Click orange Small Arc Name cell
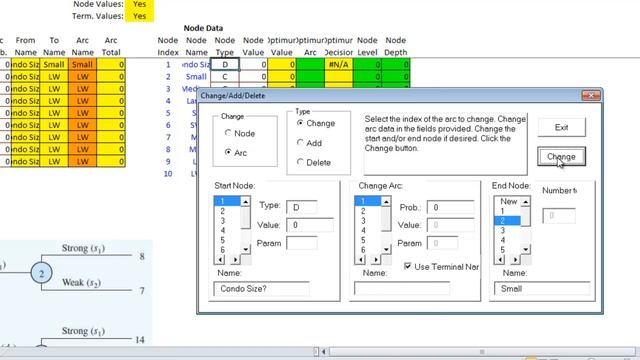This screenshot has height=360, width=640. tap(82, 64)
